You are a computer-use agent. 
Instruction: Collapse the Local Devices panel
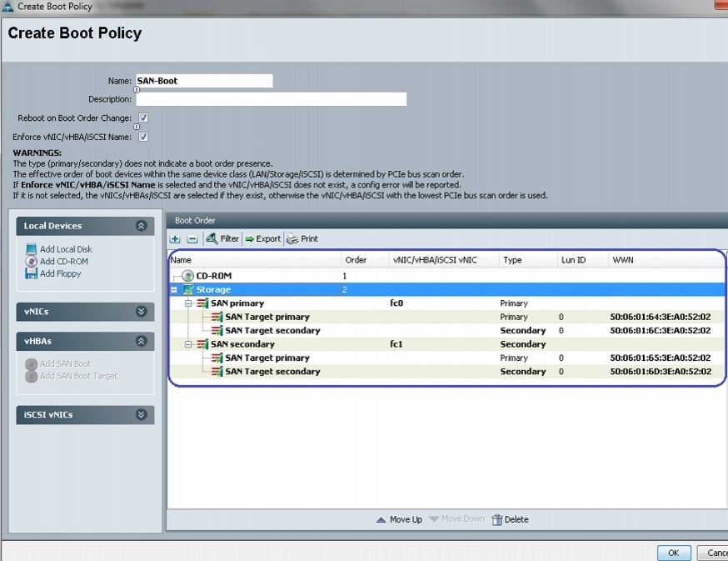(x=141, y=226)
